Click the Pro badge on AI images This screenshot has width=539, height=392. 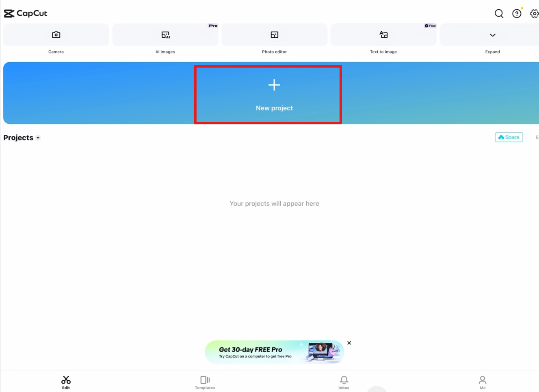point(213,26)
